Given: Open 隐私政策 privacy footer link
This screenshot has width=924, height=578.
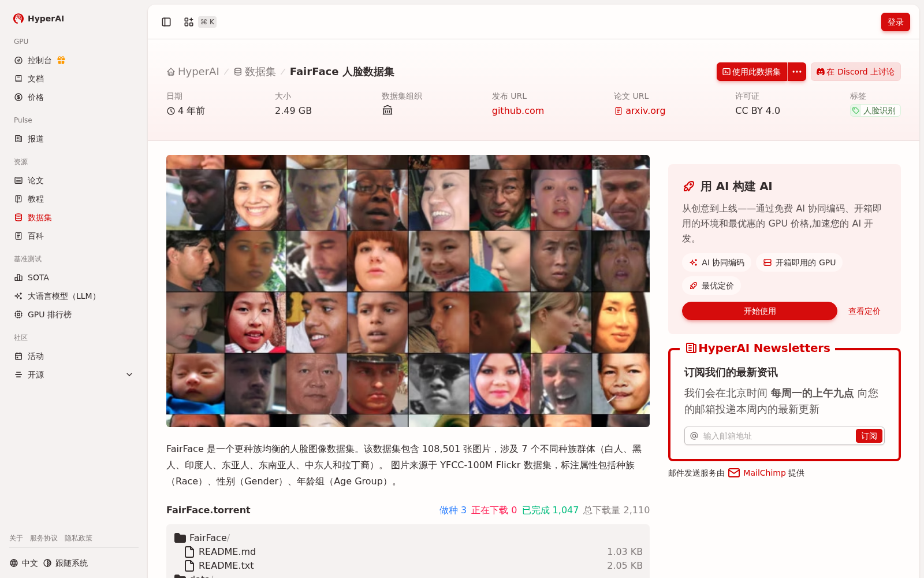Looking at the screenshot, I should 79,538.
